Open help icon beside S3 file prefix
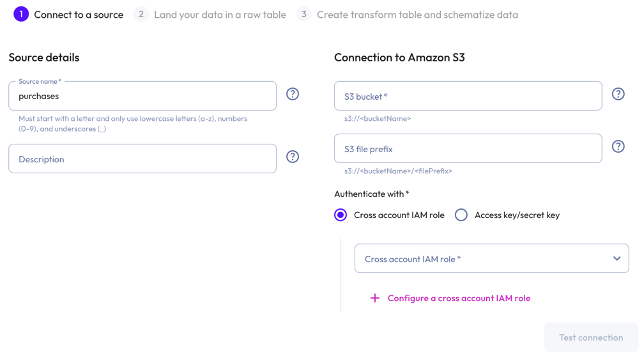This screenshot has height=358, width=644. tap(618, 146)
